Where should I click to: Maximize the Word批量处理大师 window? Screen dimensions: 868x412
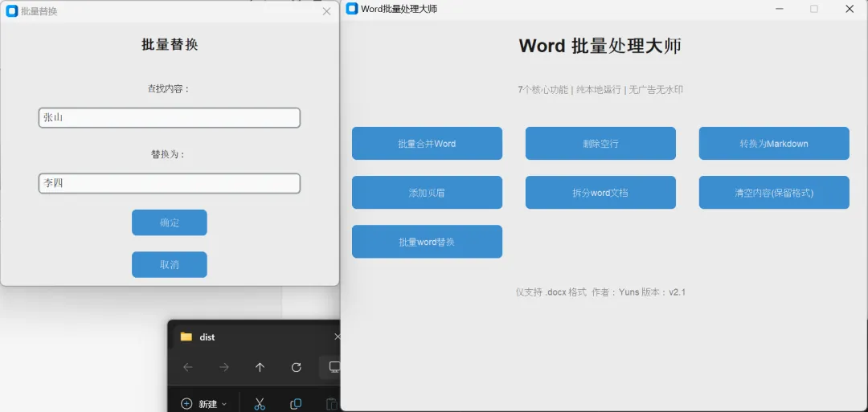click(813, 9)
